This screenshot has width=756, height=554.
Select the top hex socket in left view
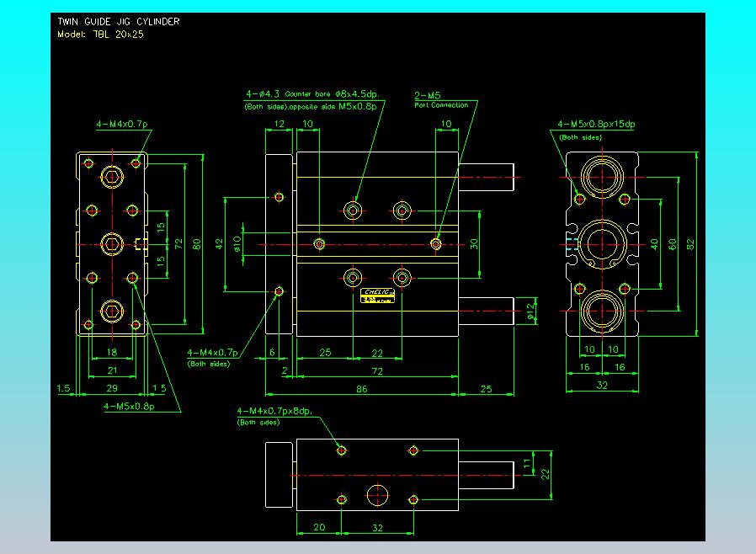112,177
